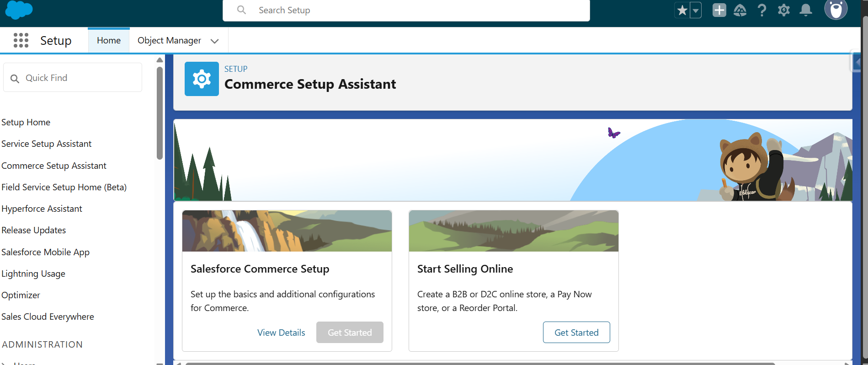Open the Object Manager tab dropdown chevron

[x=214, y=41]
